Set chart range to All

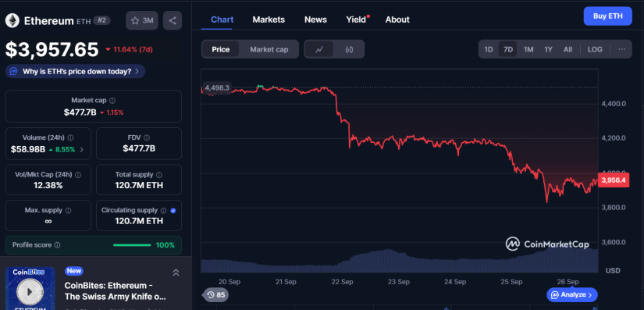click(568, 49)
